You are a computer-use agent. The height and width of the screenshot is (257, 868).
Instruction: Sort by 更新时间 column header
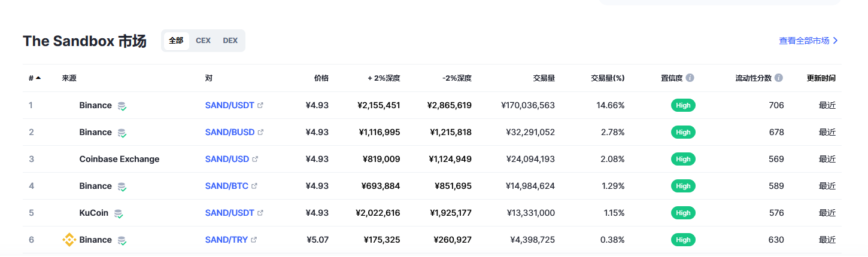(821, 78)
